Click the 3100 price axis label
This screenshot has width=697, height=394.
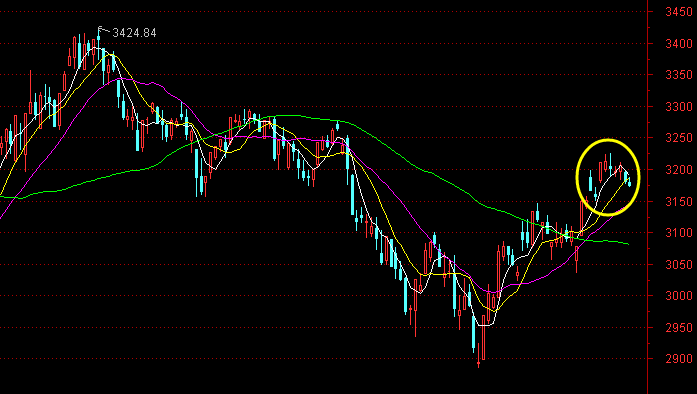tap(679, 233)
